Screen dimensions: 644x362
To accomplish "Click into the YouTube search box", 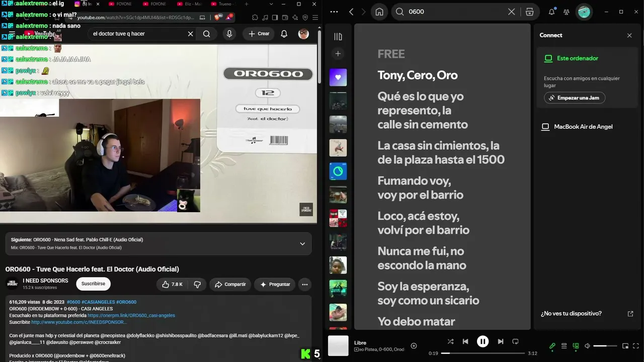I will point(137,34).
